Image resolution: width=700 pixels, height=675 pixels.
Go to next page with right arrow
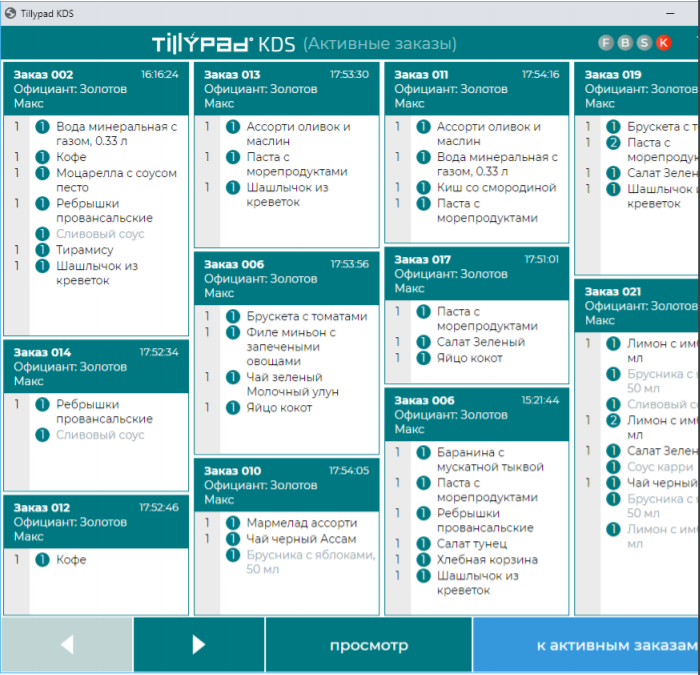pos(199,645)
